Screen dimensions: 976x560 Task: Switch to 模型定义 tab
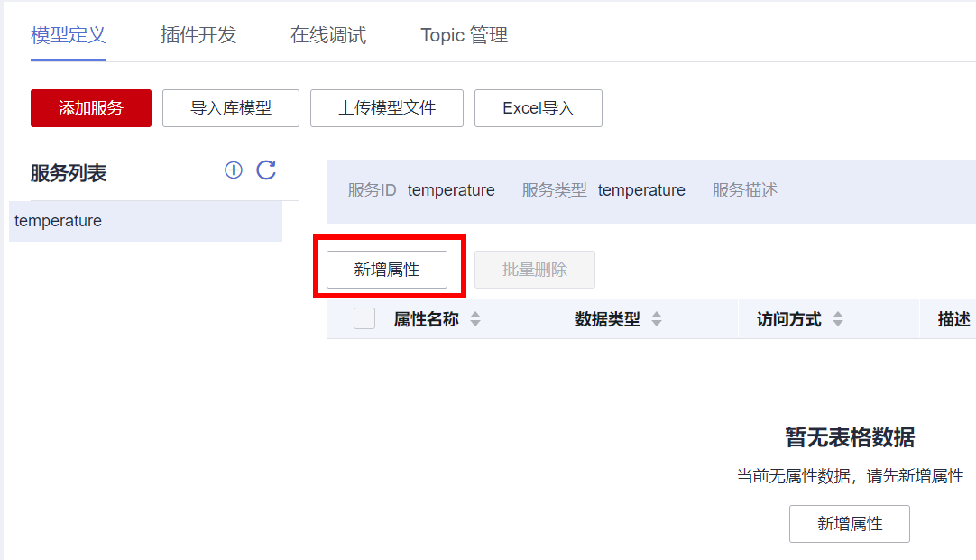point(69,35)
